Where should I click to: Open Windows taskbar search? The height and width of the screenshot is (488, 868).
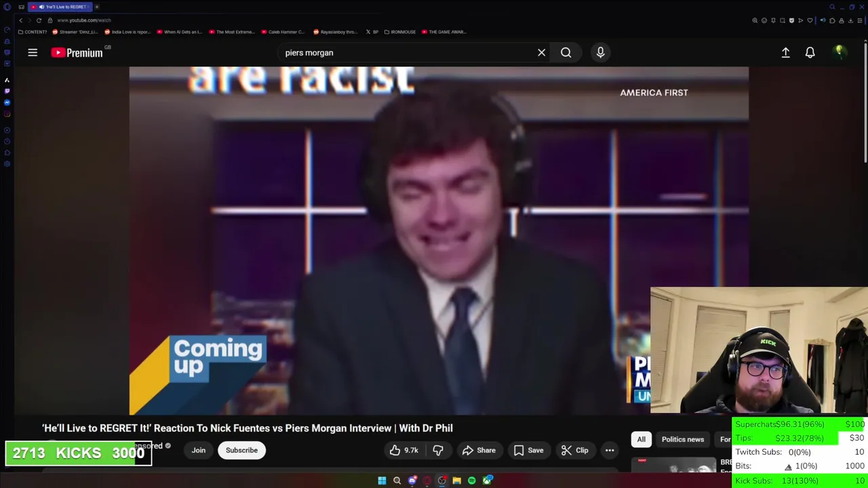[397, 481]
